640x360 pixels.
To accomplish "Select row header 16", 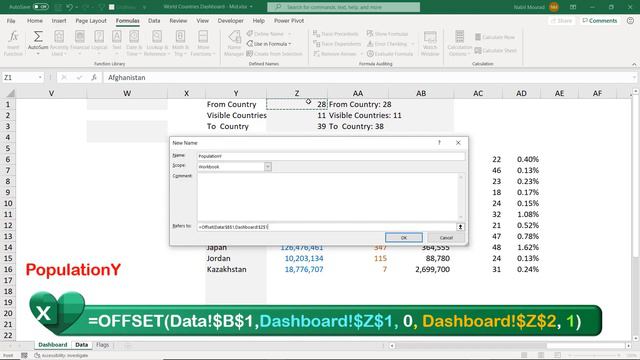I will click(x=8, y=269).
